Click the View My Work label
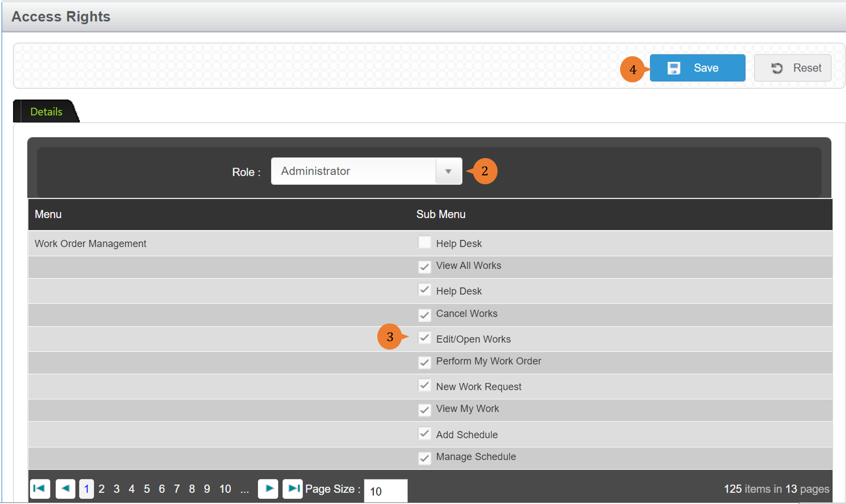 tap(468, 409)
